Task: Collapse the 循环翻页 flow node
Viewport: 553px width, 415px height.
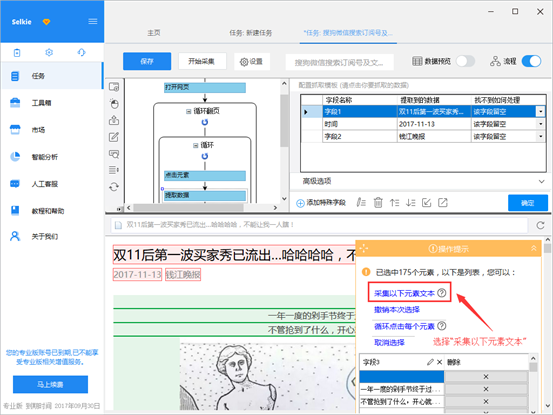Action: 188,111
